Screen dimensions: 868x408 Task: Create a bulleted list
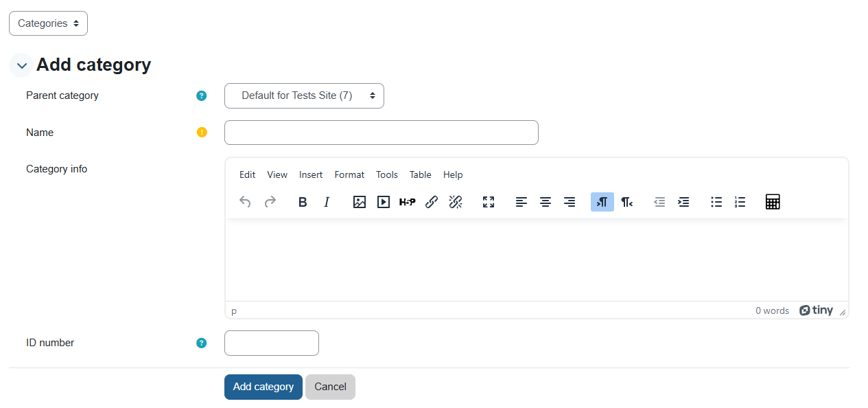point(716,202)
